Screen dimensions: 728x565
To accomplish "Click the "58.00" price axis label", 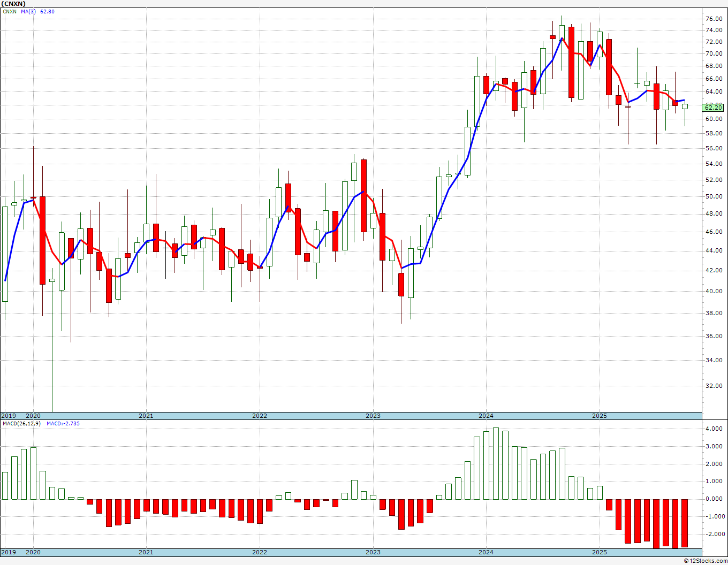I will tap(714, 133).
